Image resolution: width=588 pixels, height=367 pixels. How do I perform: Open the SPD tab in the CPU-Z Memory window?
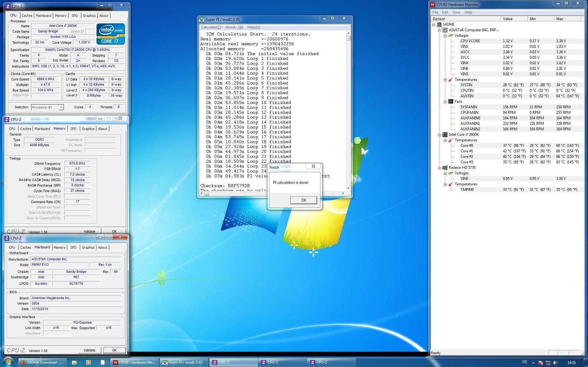pos(73,129)
